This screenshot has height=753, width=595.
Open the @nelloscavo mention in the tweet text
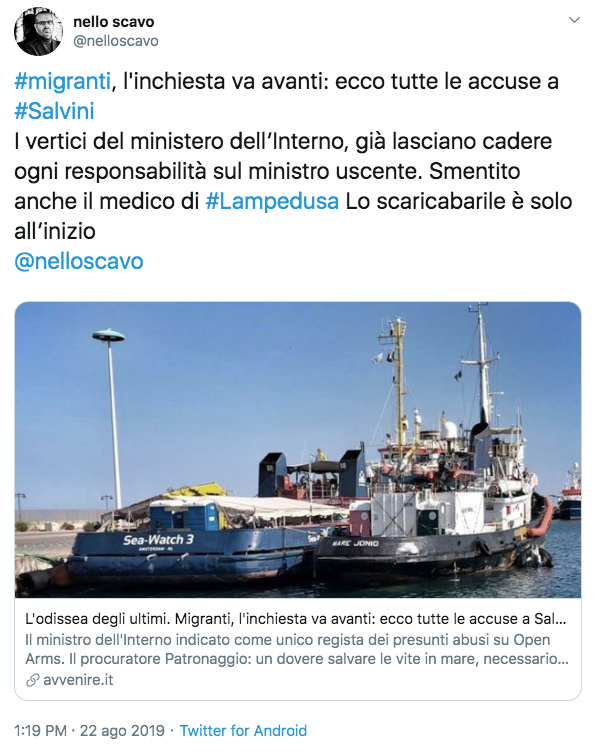click(79, 261)
